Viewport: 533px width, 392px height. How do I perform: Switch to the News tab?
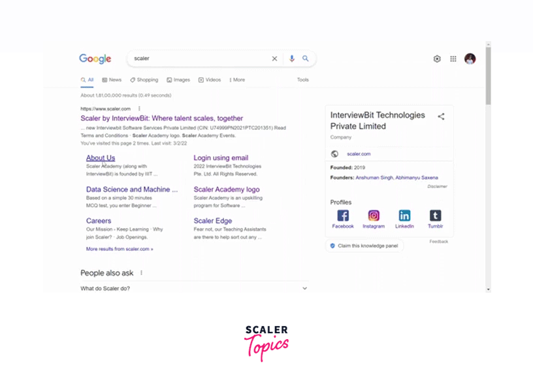pos(112,80)
